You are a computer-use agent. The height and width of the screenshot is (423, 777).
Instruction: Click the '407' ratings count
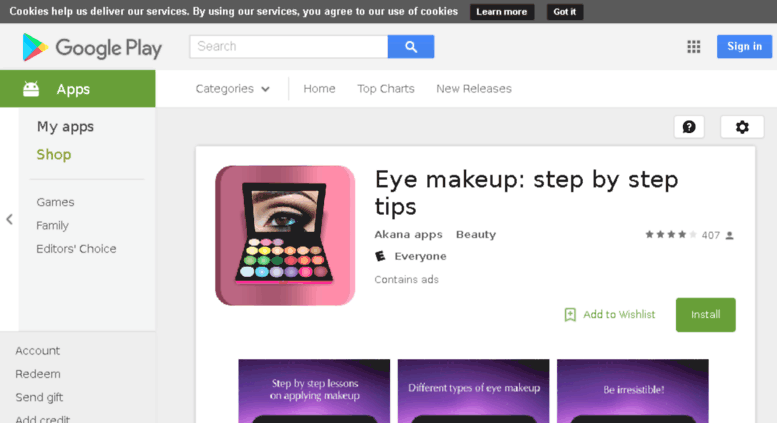pos(711,235)
